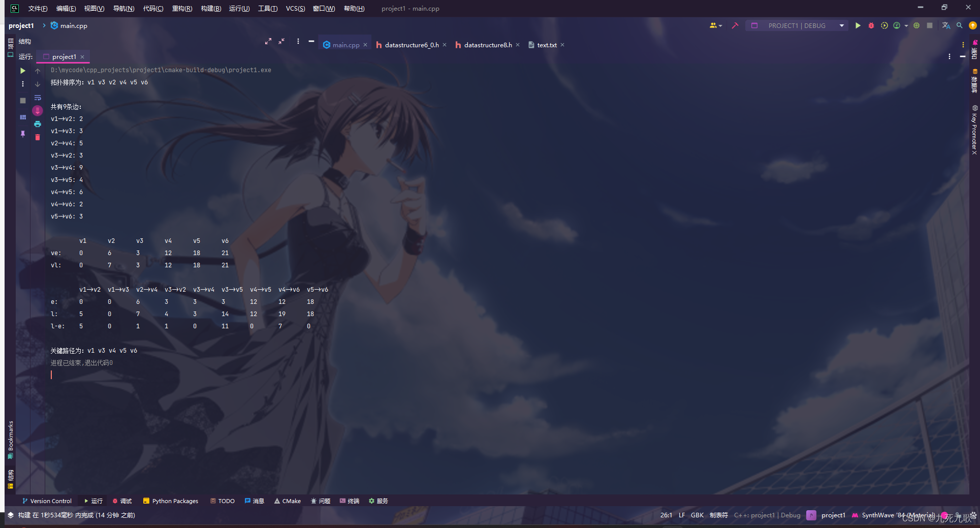Open the 导航(N) menu
Image resolution: width=980 pixels, height=528 pixels.
[x=123, y=8]
